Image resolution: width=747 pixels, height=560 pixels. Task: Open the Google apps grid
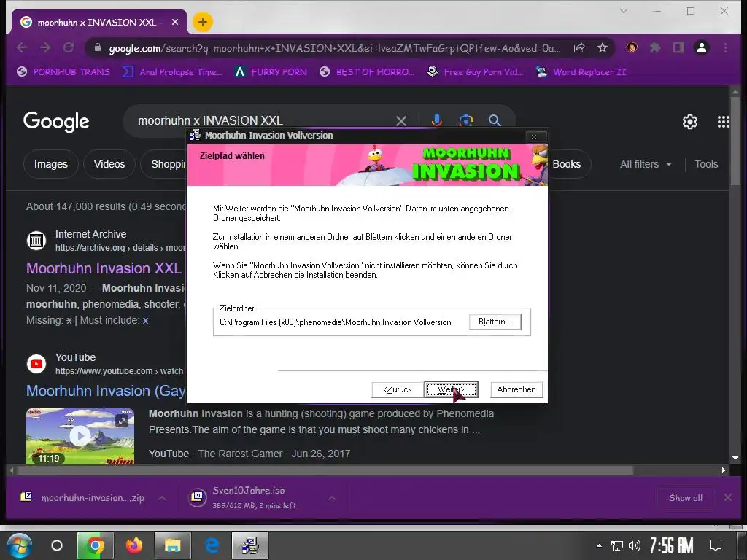[723, 122]
